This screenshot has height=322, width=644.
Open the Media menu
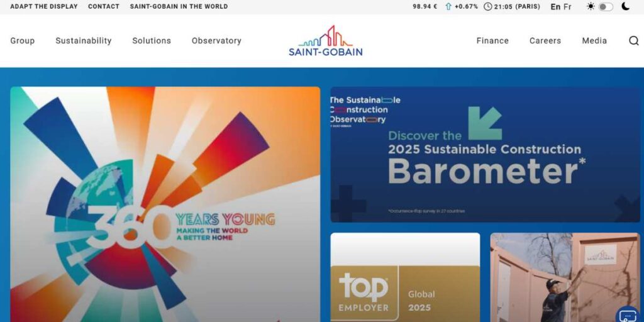594,41
